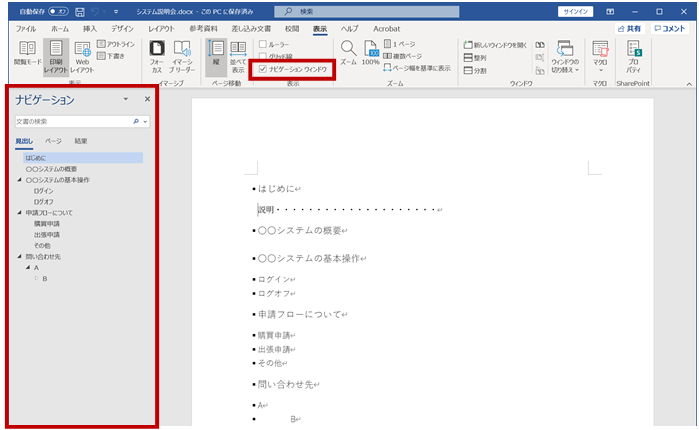Click the ズーム magnifier icon
The width and height of the screenshot is (699, 430).
coord(348,50)
